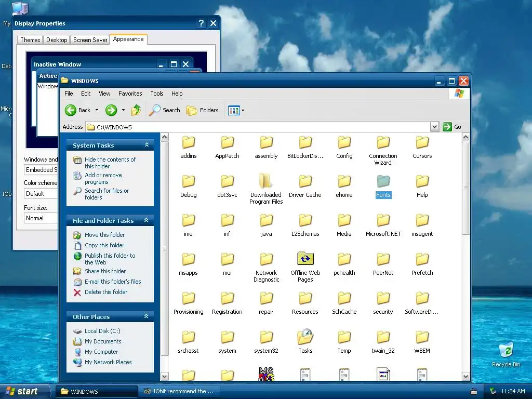Image resolution: width=532 pixels, height=399 pixels.
Task: Select the Media folder icon
Action: coord(344,220)
